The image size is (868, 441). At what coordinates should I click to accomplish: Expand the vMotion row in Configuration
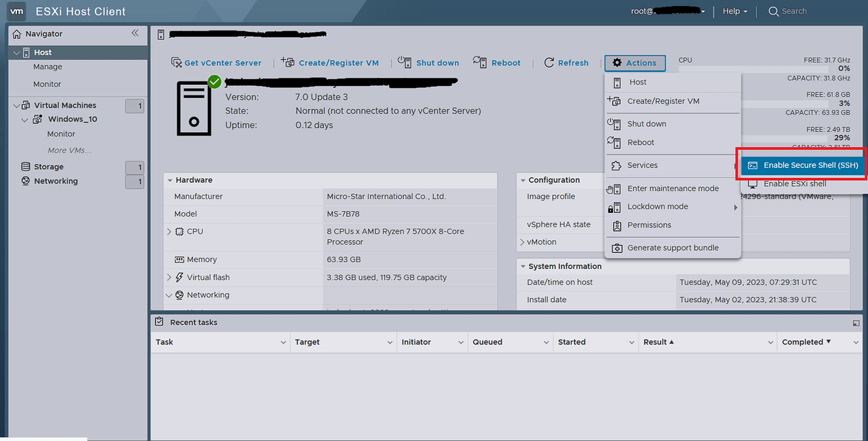522,242
